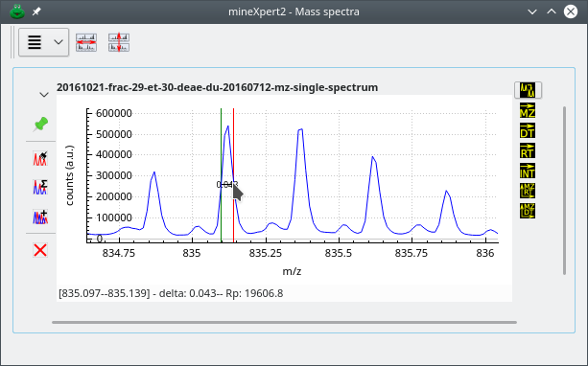Open the hamburger main menu button
588x366 pixels.
43,42
